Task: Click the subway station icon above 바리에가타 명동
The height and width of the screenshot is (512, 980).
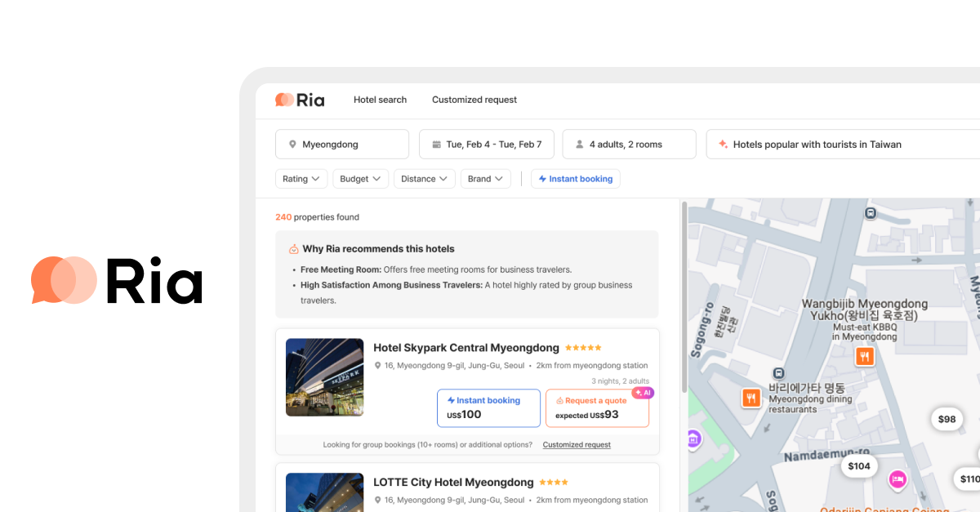Action: (779, 372)
